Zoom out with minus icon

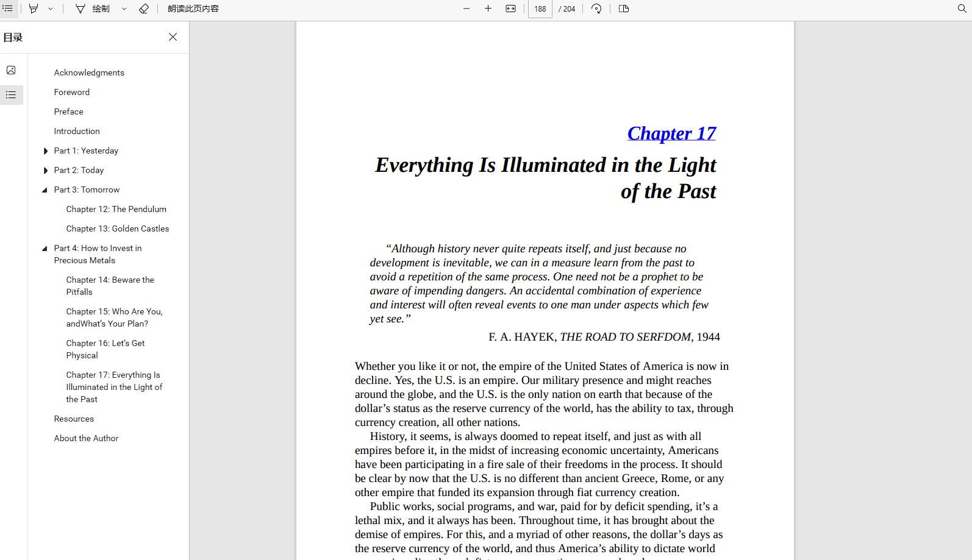click(466, 9)
